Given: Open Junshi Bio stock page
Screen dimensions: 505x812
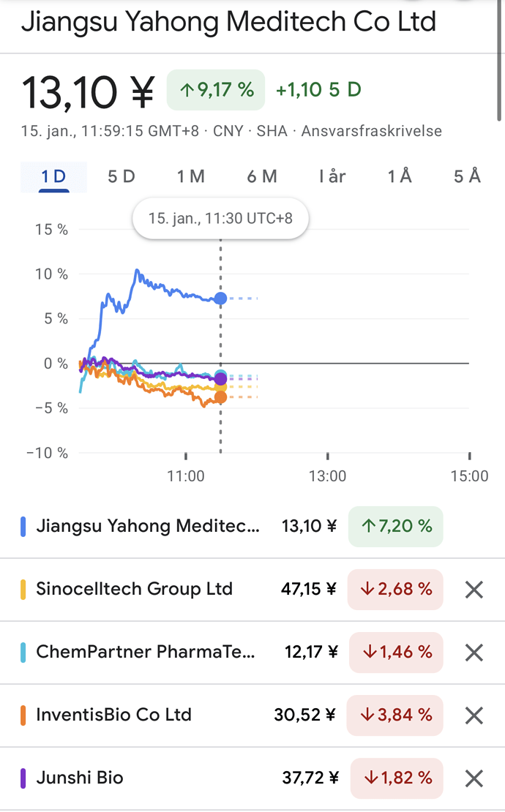Looking at the screenshot, I should 80,778.
